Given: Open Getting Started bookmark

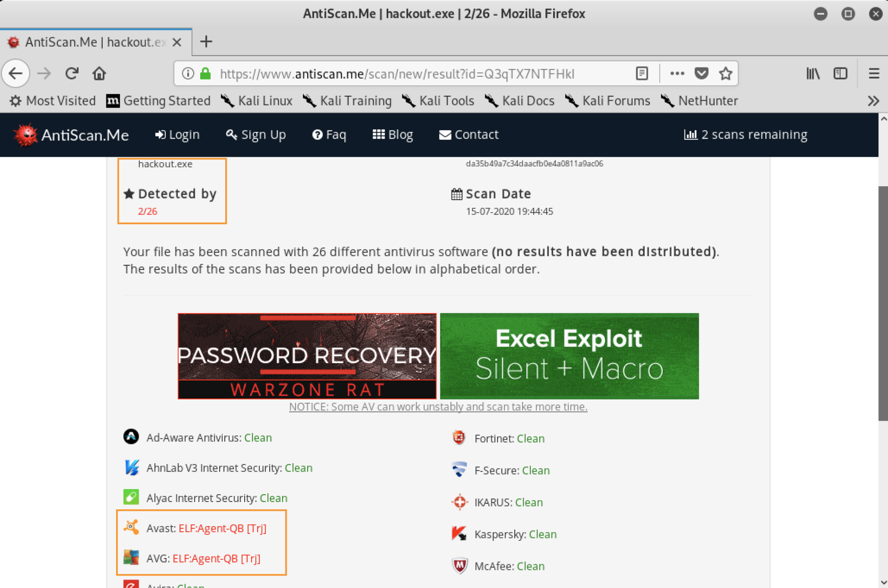Looking at the screenshot, I should coord(158,101).
